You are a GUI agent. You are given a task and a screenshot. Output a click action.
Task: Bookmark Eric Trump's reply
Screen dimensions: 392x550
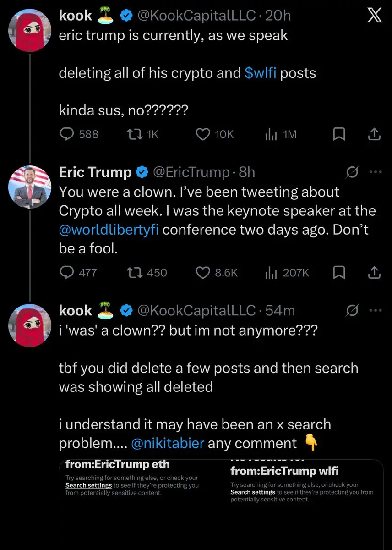point(339,273)
